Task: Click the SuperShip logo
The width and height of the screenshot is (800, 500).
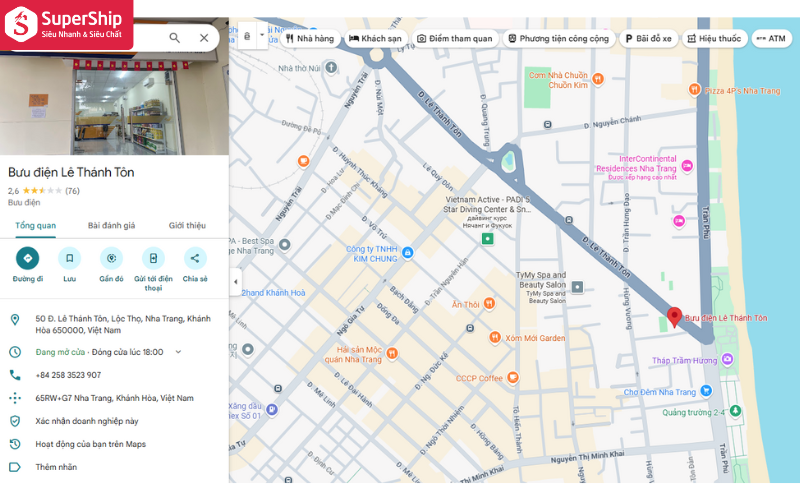Action: [66, 24]
